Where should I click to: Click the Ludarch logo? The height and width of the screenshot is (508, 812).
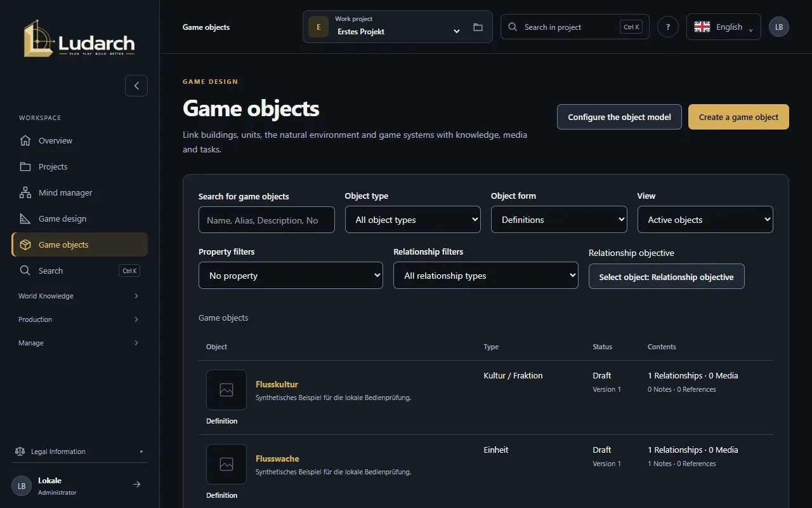coord(79,39)
